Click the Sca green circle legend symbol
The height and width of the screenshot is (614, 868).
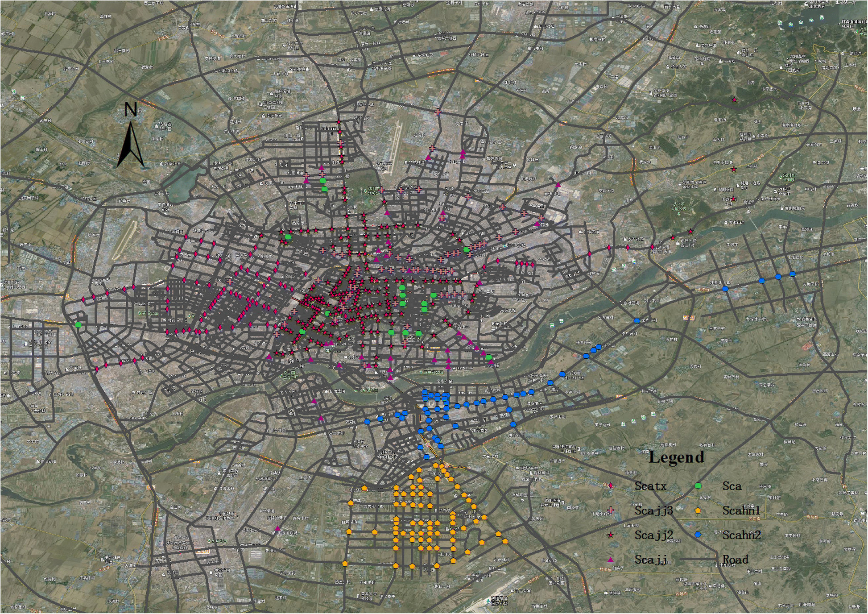click(698, 486)
